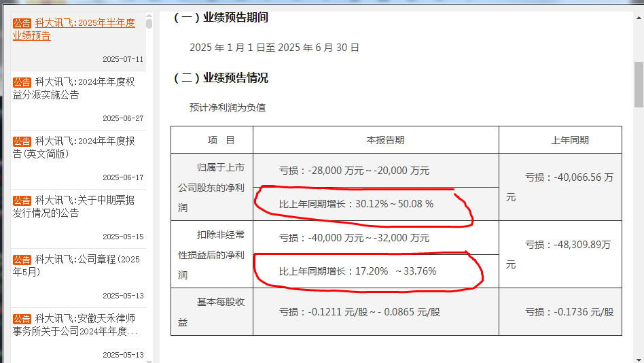The image size is (644, 363).
Task: Open 关于中期票据发行情况的公告 announcement
Action: [x=74, y=207]
